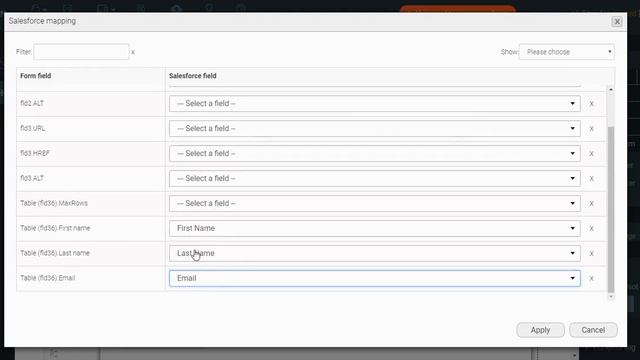640x360 pixels.
Task: Click the 'Salesforce field' column header
Action: (193, 76)
